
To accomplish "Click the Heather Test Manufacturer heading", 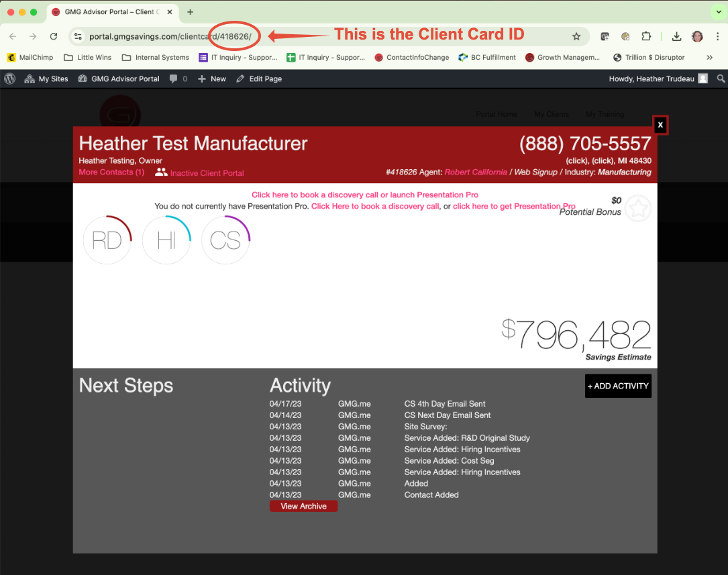I will point(193,144).
